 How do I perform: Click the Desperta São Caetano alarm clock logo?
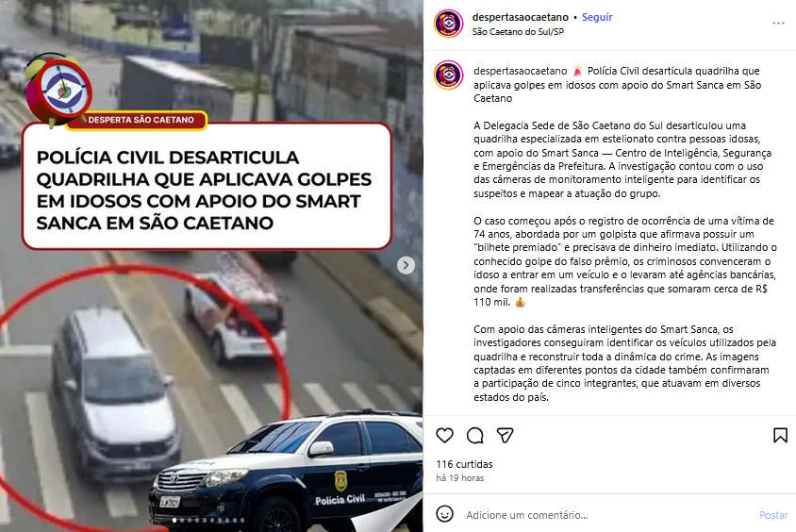(x=58, y=91)
